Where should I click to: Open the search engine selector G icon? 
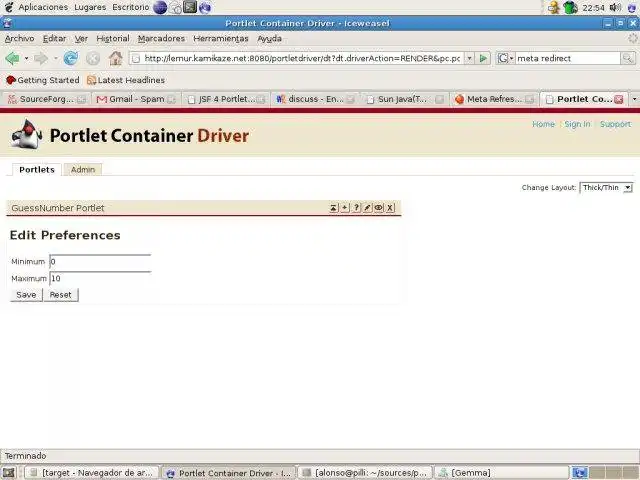coord(505,58)
